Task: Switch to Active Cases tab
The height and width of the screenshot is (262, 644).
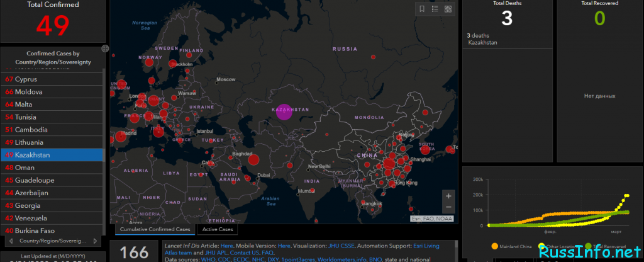Action: click(x=217, y=229)
